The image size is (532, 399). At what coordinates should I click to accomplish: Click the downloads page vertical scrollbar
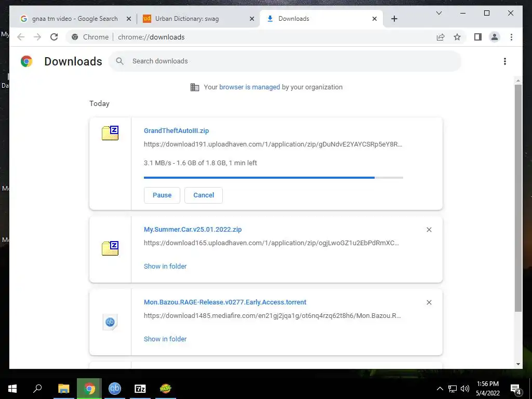[518, 198]
